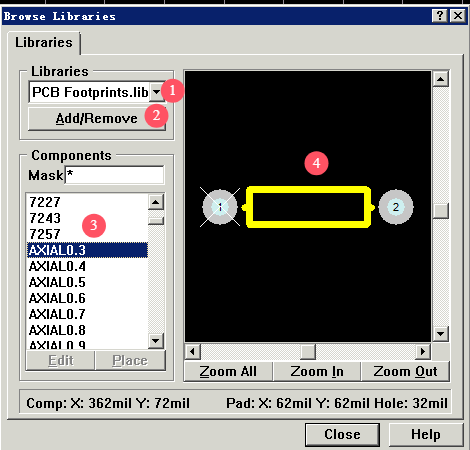
Task: Click the component list scroll down arrow
Action: tap(156, 341)
